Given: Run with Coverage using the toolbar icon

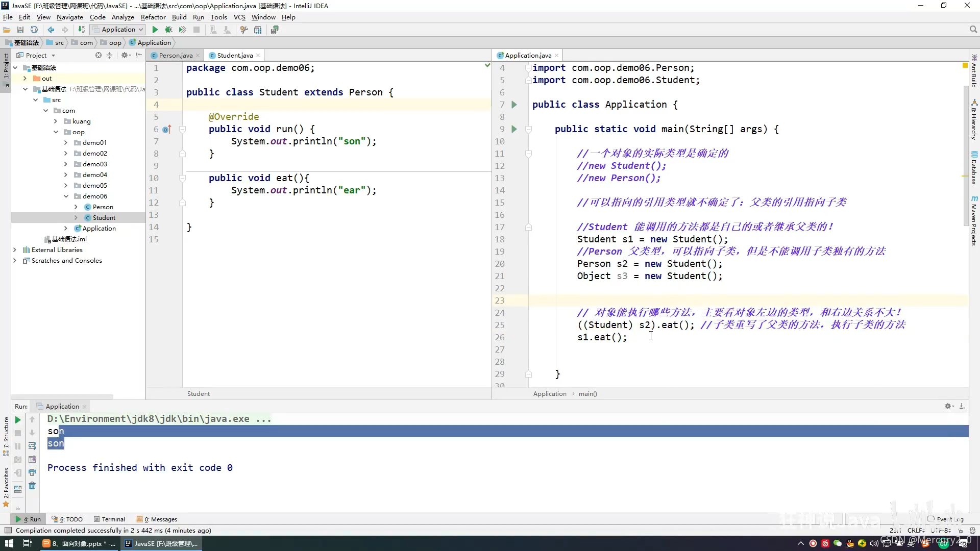Looking at the screenshot, I should pyautogui.click(x=182, y=30).
